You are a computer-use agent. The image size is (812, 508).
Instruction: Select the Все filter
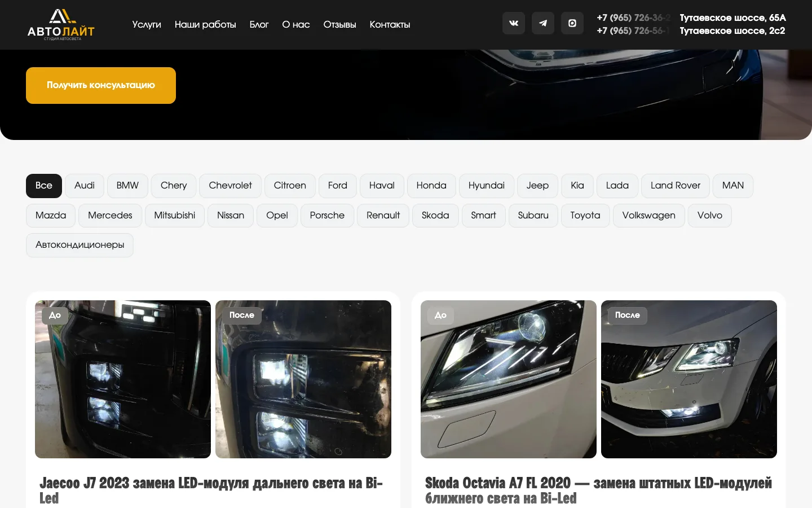[44, 186]
